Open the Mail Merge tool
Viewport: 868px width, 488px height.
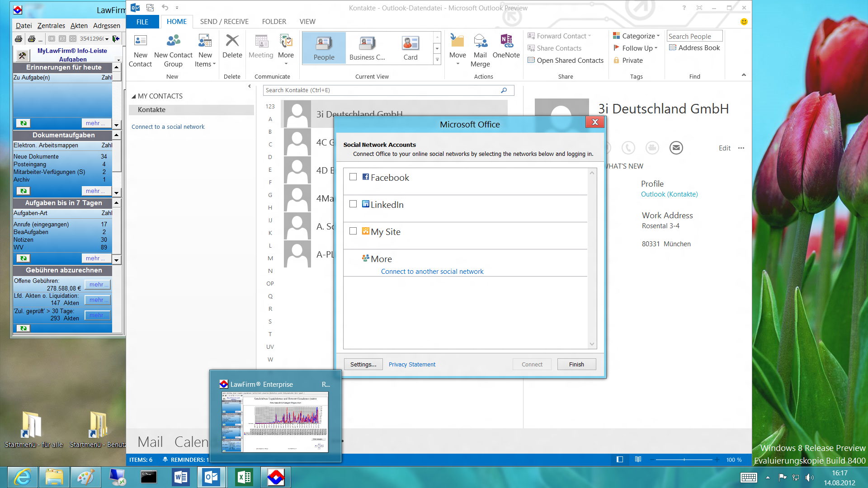480,42
